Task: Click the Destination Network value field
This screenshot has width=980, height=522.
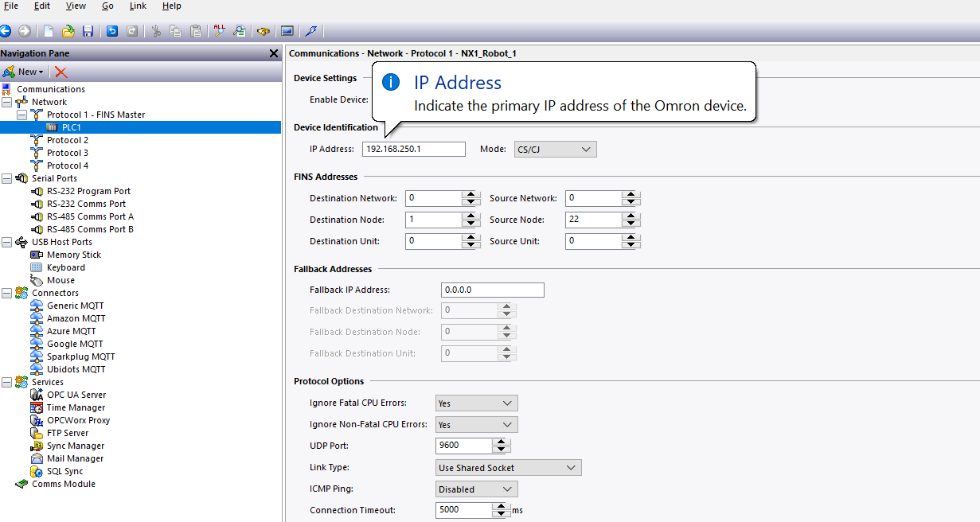Action: point(433,198)
